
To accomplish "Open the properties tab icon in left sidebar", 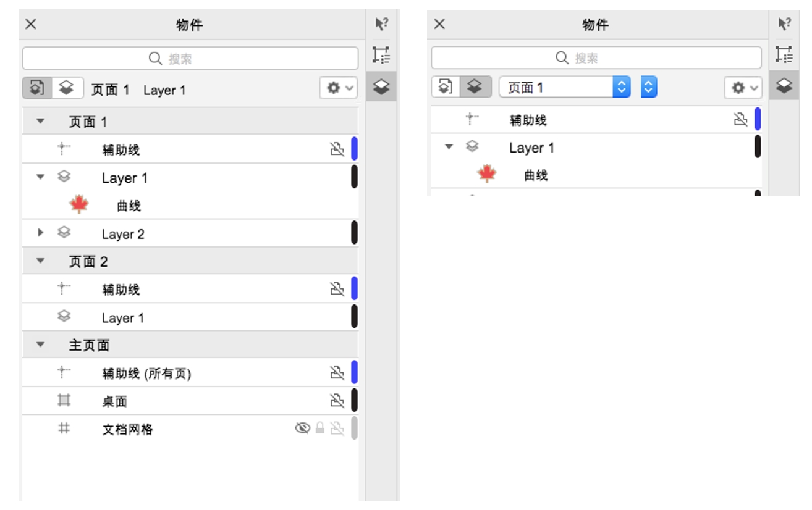I will coord(381,56).
